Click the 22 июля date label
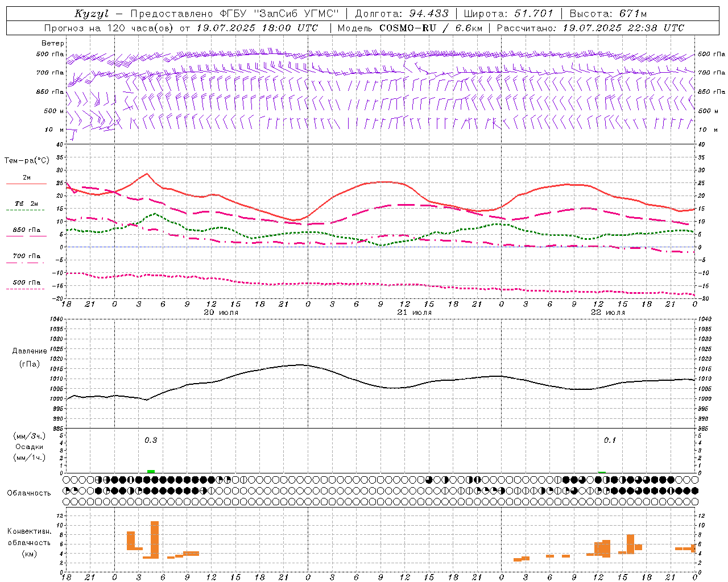 [608, 313]
